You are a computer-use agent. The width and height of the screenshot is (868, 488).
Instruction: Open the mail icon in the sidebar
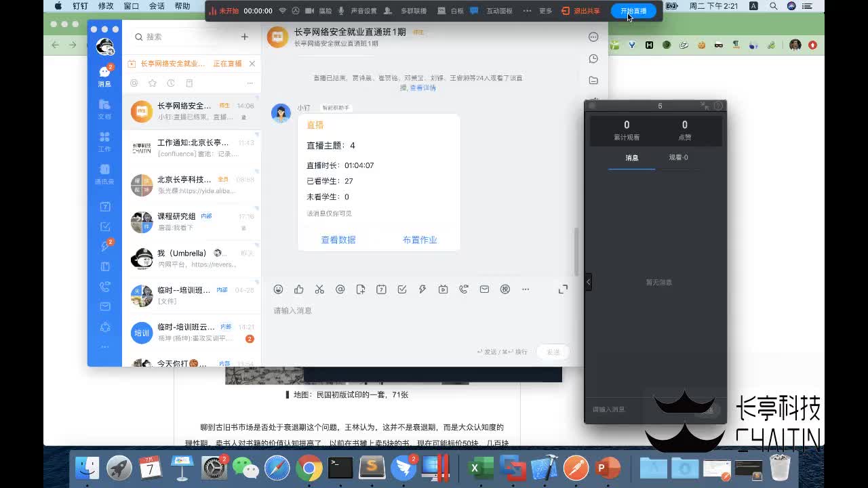tap(105, 306)
